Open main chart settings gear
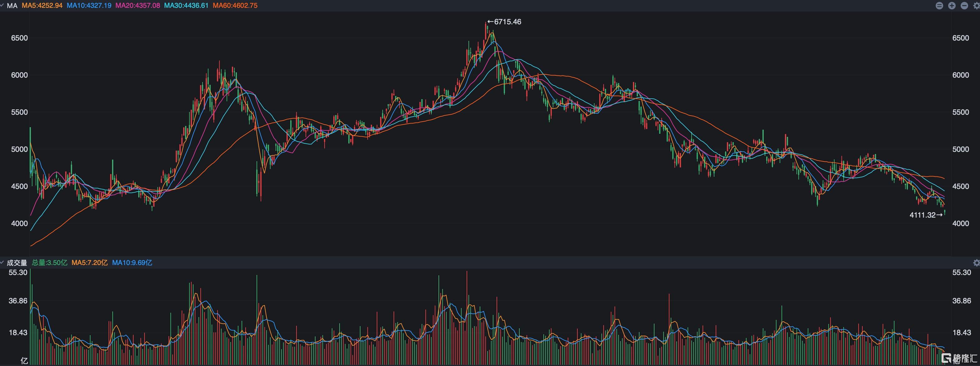Screen dimensions: 980x366 point(976,6)
